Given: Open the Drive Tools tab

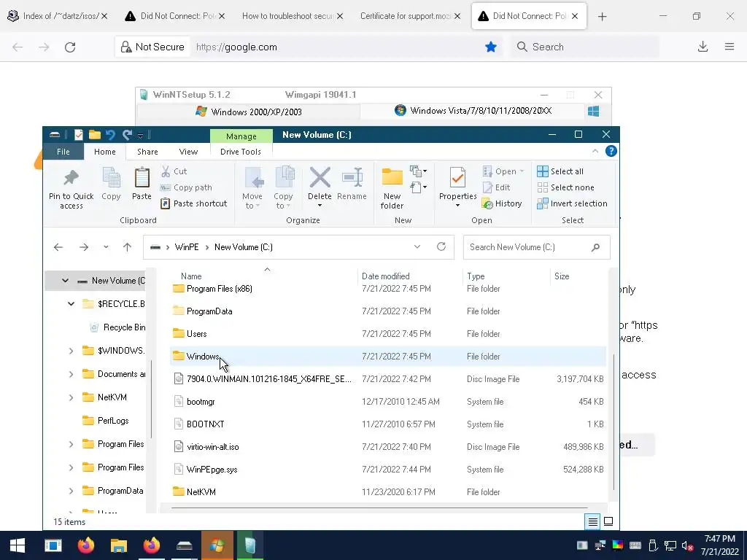Looking at the screenshot, I should pyautogui.click(x=241, y=152).
